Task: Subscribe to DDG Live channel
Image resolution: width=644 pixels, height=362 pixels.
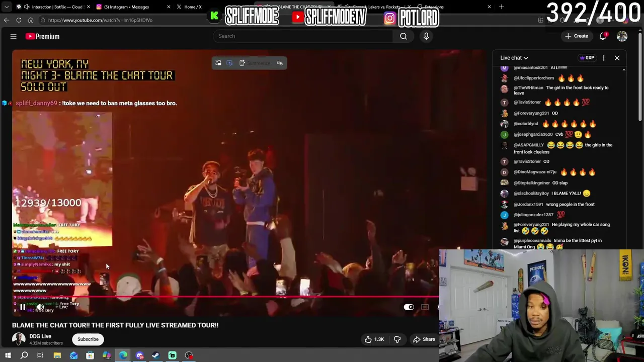Action: [88, 339]
